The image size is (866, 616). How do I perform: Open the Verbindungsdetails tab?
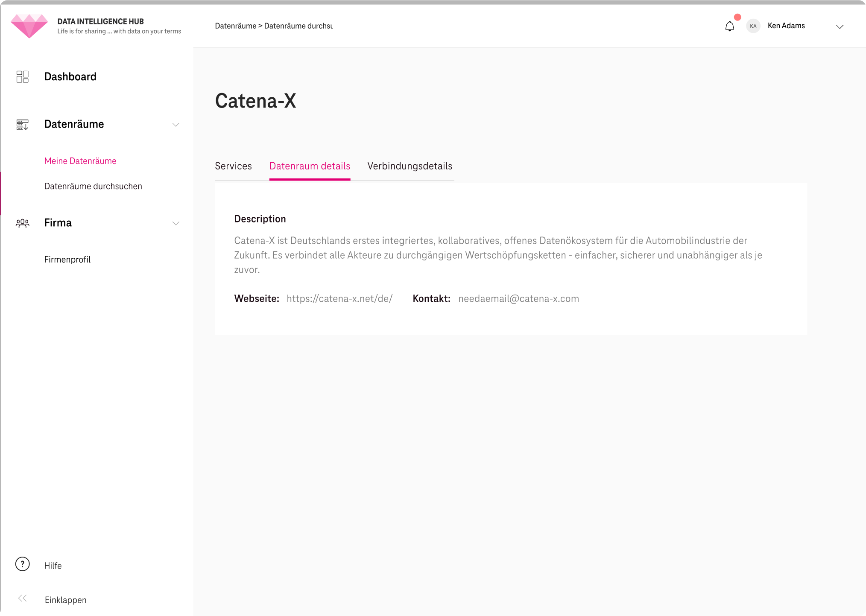[410, 166]
